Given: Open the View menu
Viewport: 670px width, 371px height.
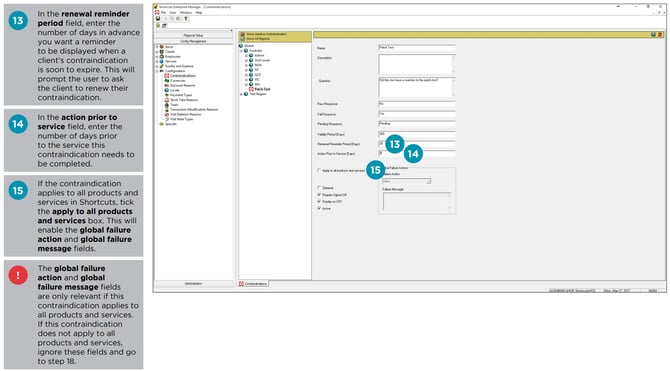Looking at the screenshot, I should coord(173,12).
